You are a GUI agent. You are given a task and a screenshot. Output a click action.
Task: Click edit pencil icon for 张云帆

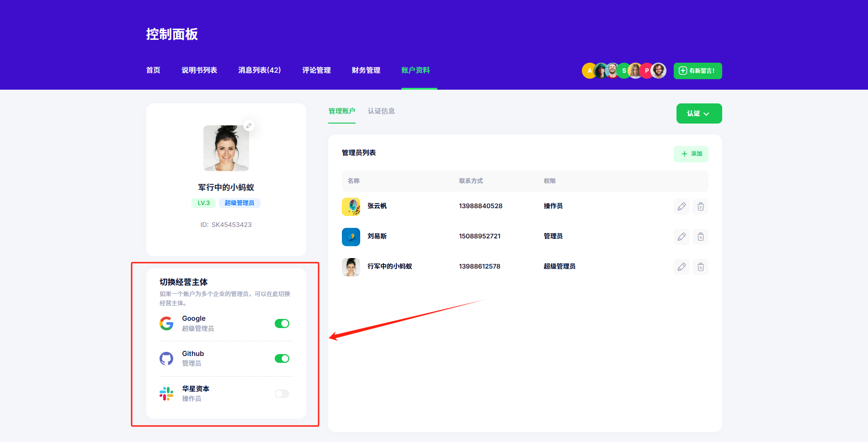point(682,207)
